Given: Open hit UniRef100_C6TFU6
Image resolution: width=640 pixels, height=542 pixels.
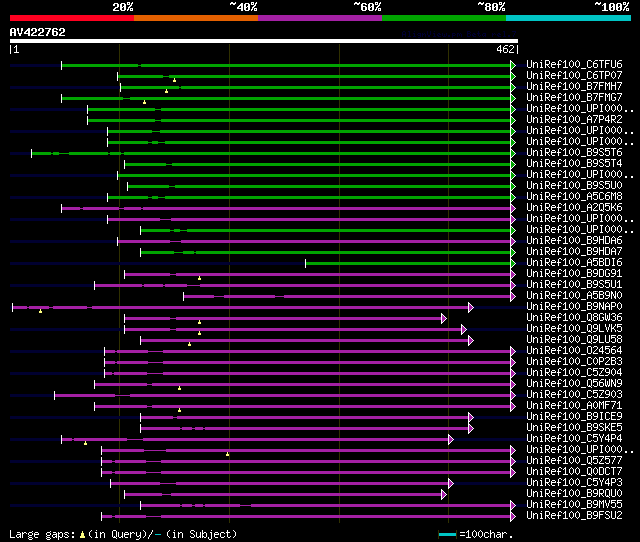Looking at the screenshot, I should [x=574, y=64].
